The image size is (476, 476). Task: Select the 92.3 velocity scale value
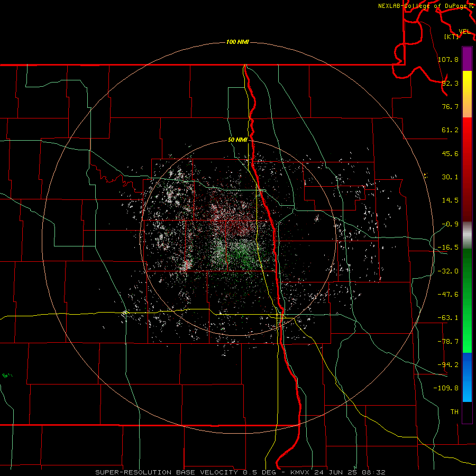coord(450,83)
